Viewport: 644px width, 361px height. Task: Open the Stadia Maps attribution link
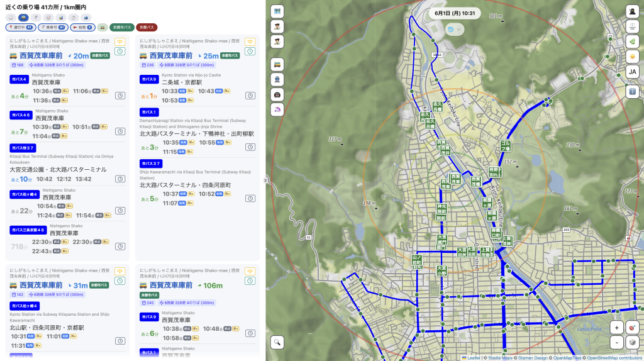point(500,358)
